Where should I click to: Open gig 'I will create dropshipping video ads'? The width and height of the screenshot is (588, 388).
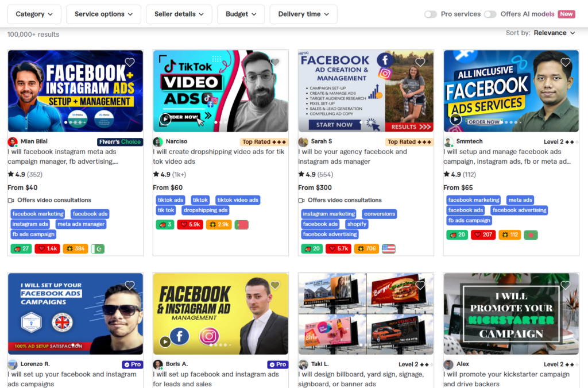click(219, 156)
